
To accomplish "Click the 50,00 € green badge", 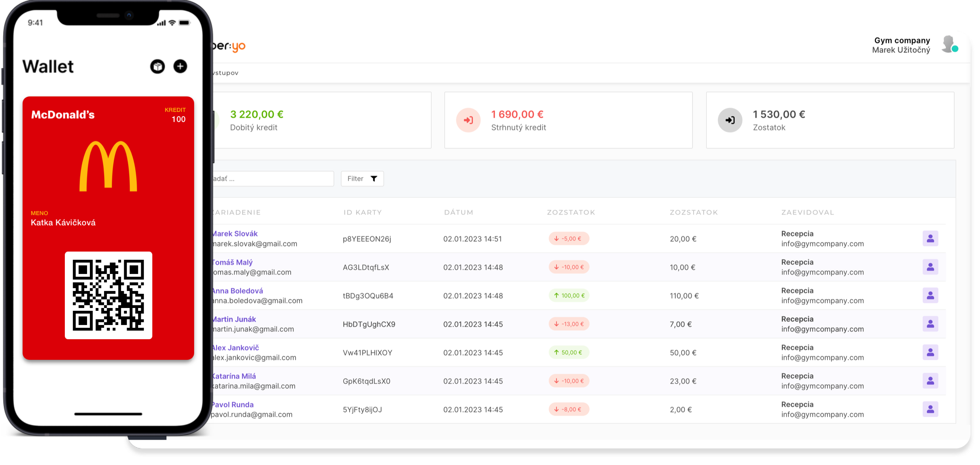I will (x=569, y=352).
